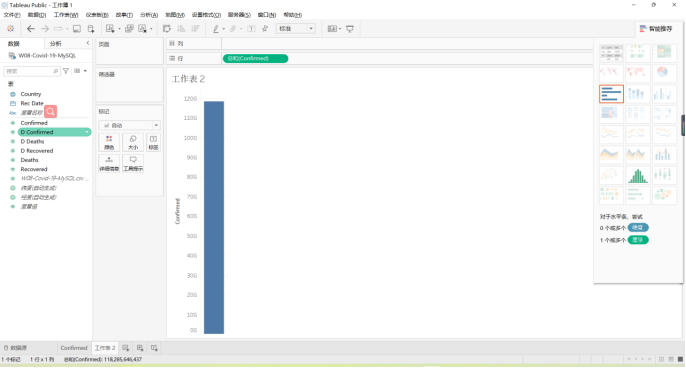The height and width of the screenshot is (368, 686).
Task: Click the SUM(Confirmed) pill on the rows shelf
Action: (x=256, y=58)
